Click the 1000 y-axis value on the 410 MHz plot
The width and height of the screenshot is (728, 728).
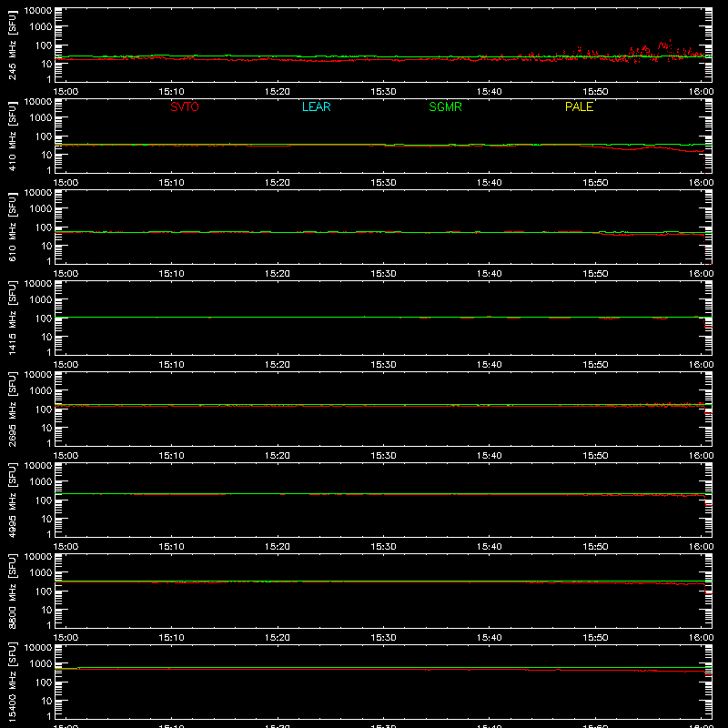41,118
